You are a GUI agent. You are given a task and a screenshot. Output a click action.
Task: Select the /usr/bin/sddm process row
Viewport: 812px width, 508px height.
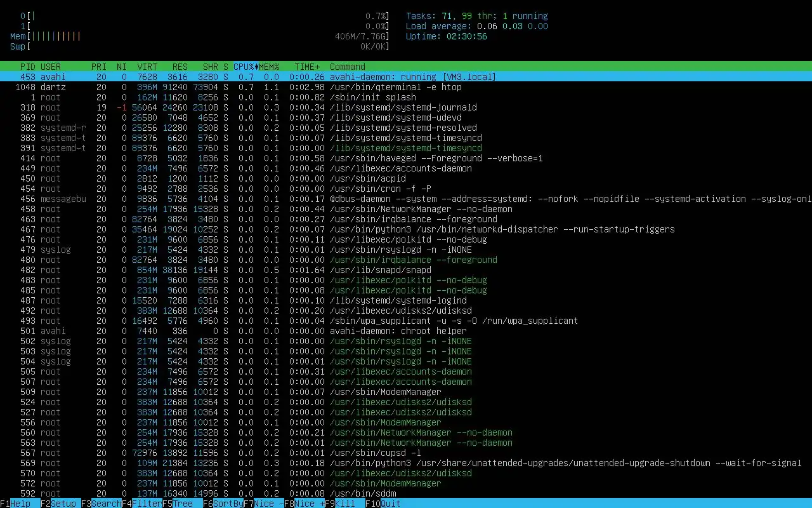click(406, 493)
